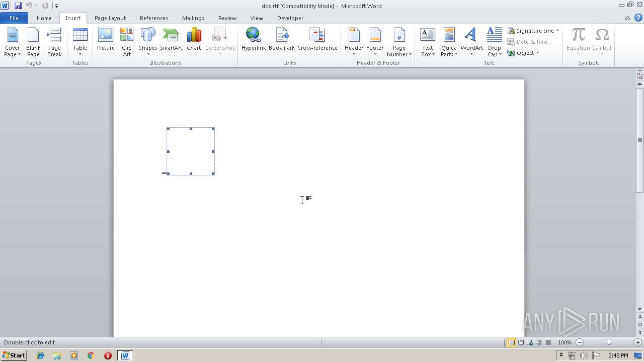Open Internet Explorer from taskbar
Screen dimensions: 644x362
pos(40,355)
